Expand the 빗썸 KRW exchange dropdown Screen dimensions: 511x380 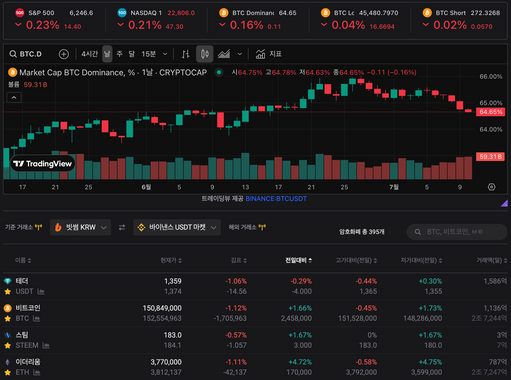tap(80, 227)
